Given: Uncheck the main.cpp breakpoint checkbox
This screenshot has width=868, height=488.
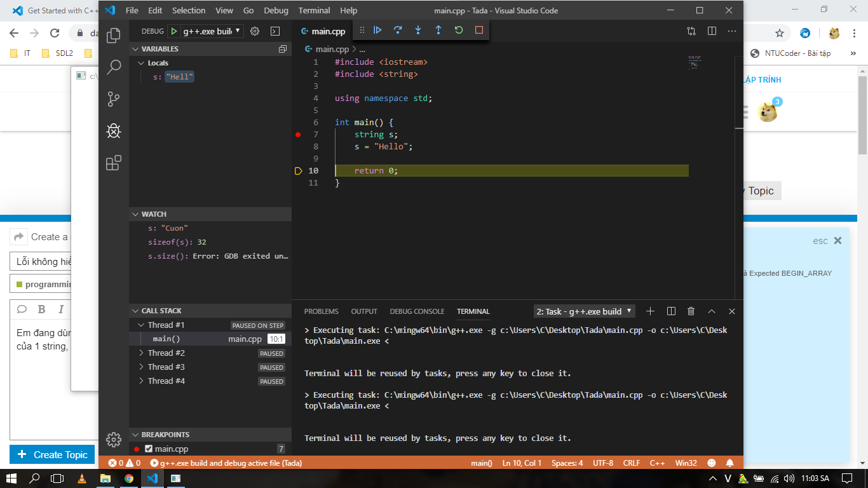Looking at the screenshot, I should (x=149, y=449).
